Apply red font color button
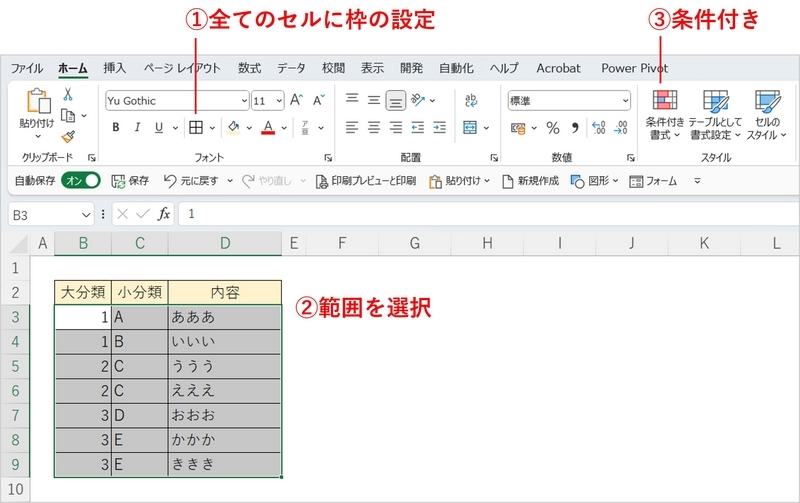Viewport: 800px width, 503px height. click(268, 128)
